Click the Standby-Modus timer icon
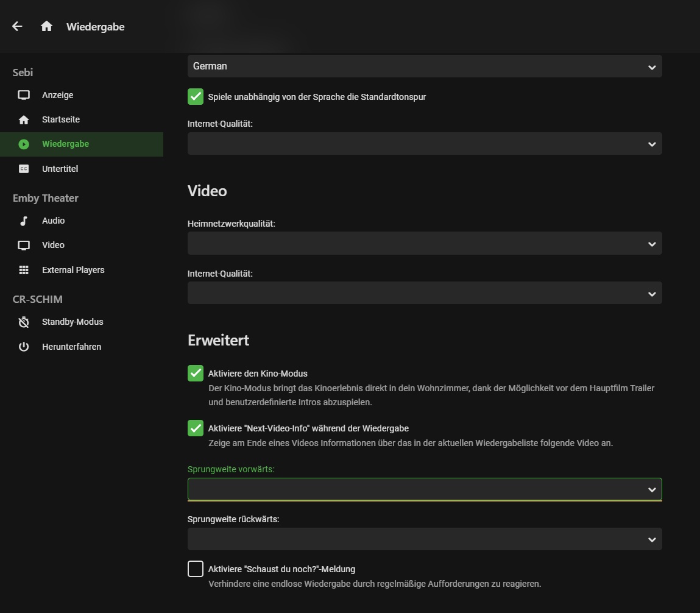 click(24, 322)
